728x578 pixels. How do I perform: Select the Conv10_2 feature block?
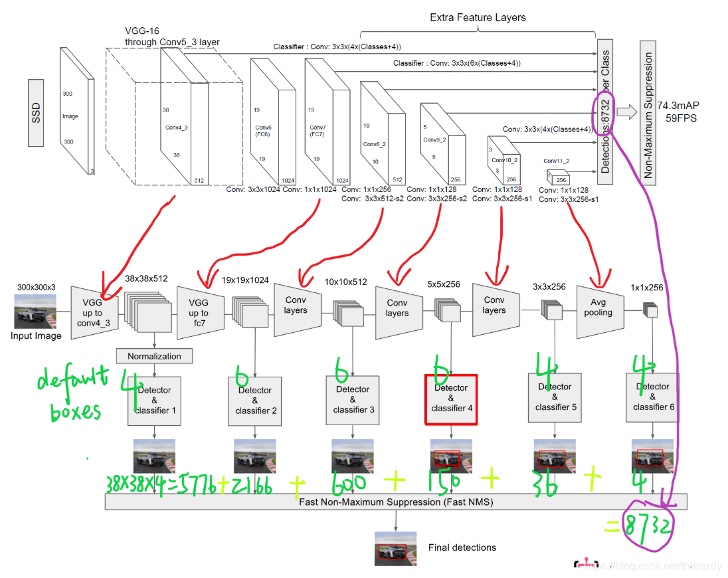pyautogui.click(x=503, y=160)
